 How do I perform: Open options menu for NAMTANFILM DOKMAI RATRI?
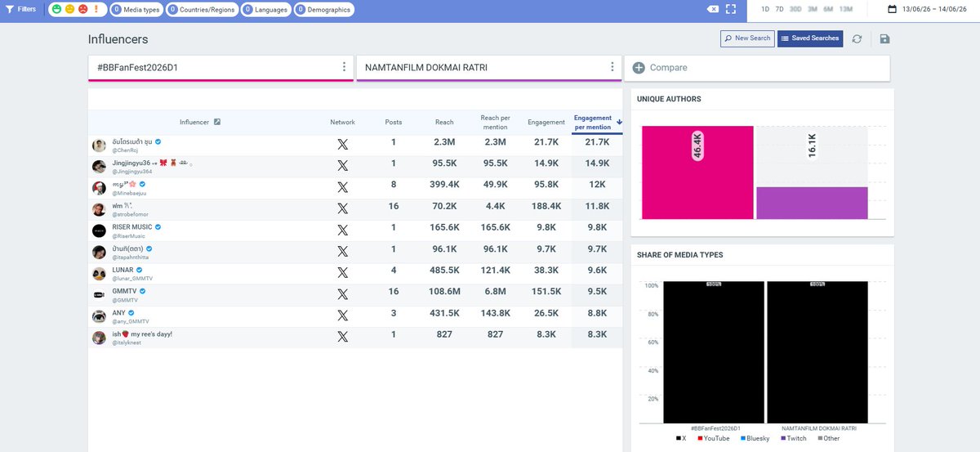point(612,67)
